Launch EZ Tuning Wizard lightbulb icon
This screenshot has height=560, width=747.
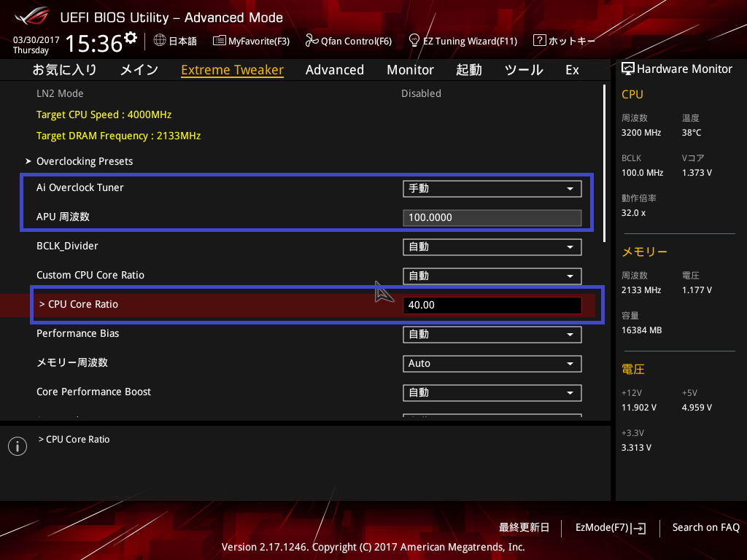coord(414,41)
